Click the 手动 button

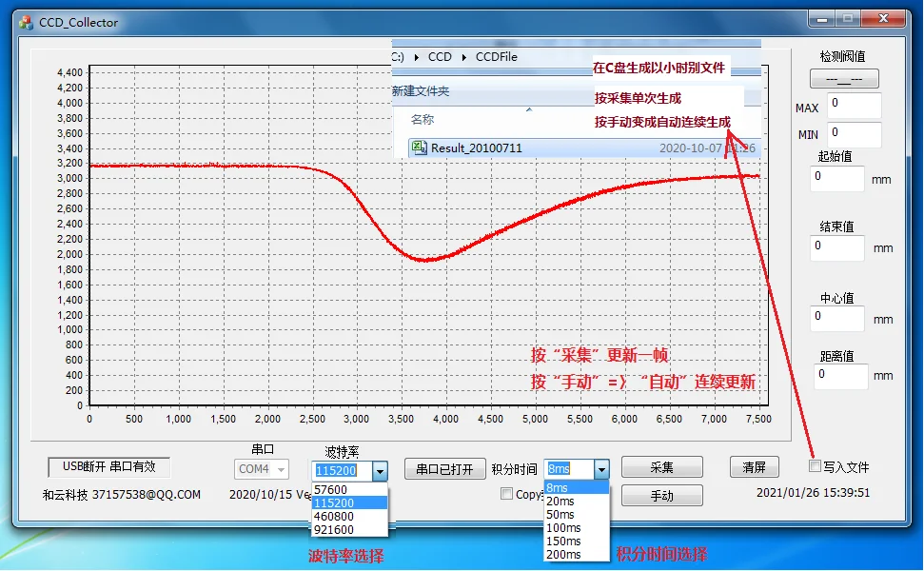(661, 496)
